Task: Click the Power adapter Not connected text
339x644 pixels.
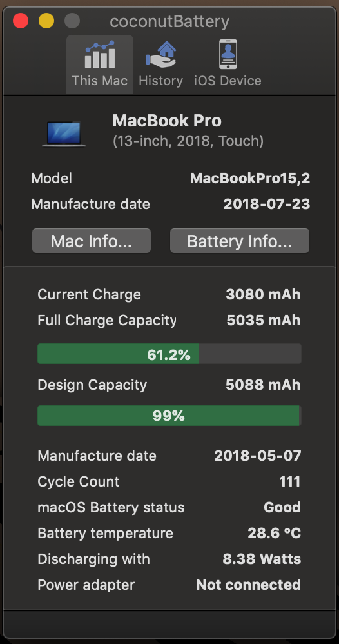Action: click(x=249, y=585)
